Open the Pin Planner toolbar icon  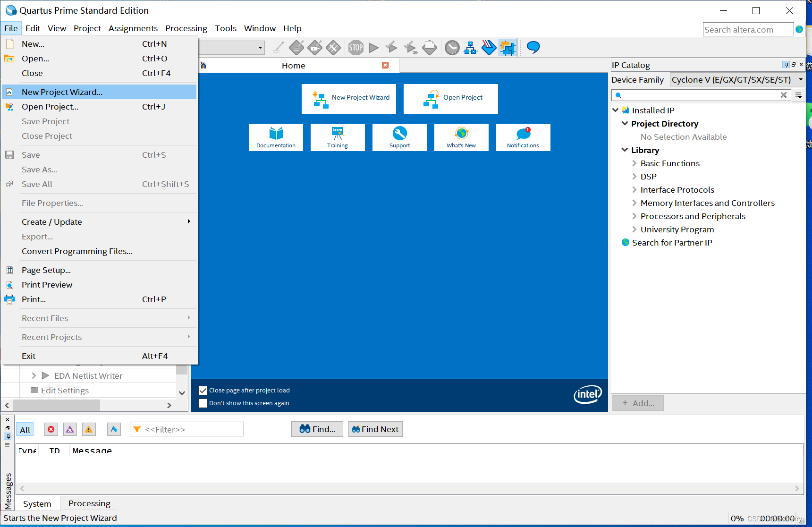point(315,47)
